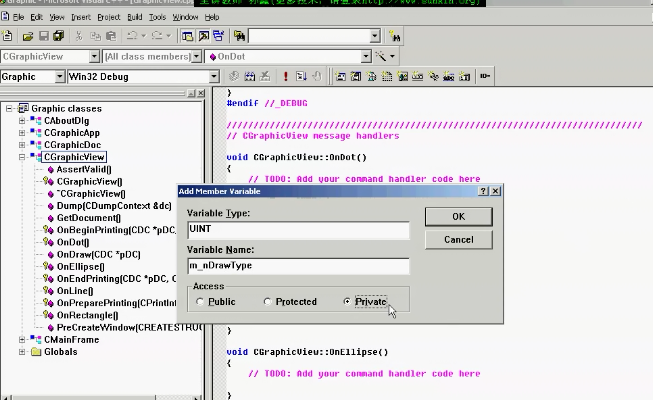The image size is (653, 400).
Task: Open the Project menu
Action: click(109, 17)
